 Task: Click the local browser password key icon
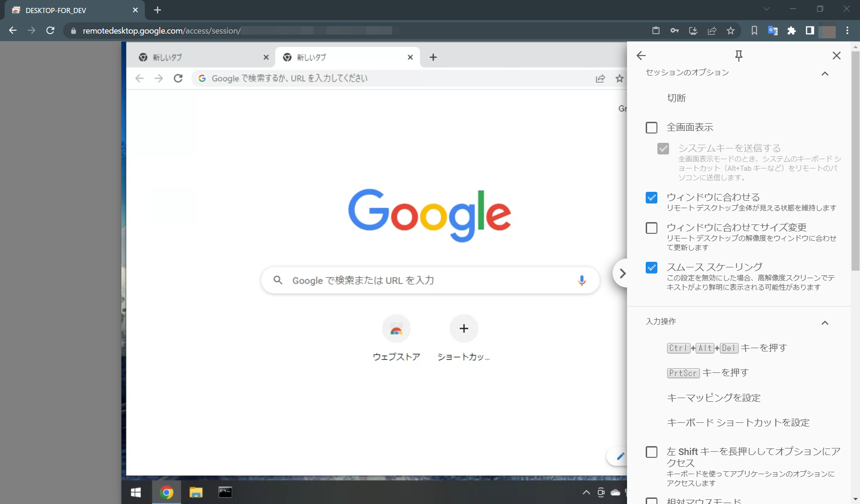coord(675,31)
